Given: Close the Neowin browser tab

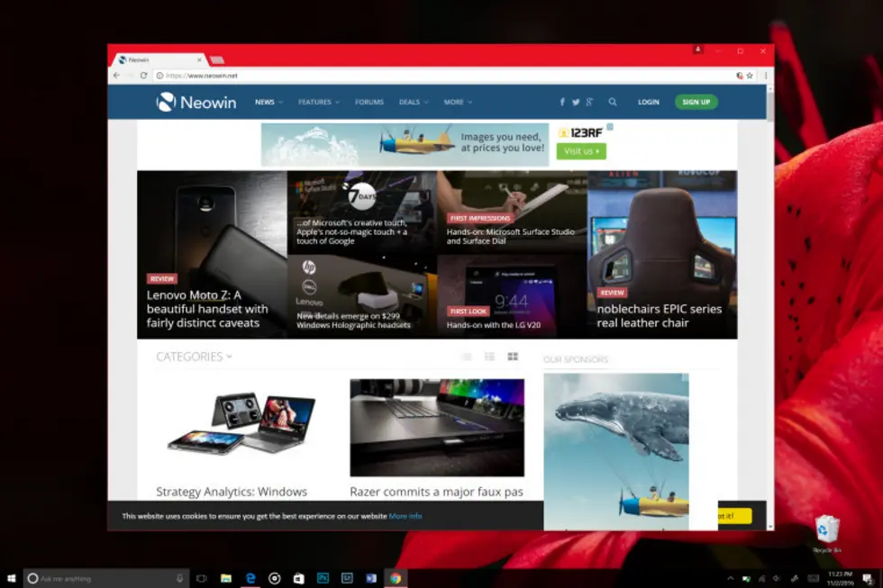Looking at the screenshot, I should coord(199,59).
